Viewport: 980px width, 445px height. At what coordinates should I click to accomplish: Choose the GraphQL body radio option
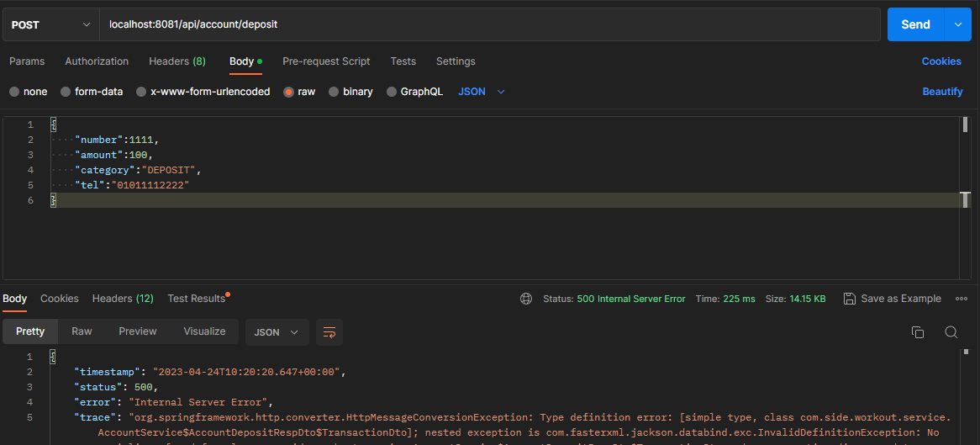click(x=392, y=92)
